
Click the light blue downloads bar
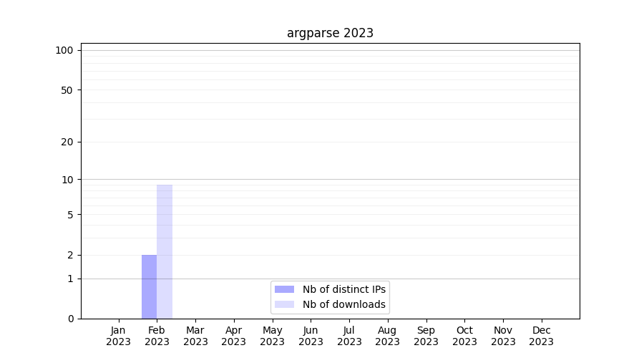tap(165, 251)
